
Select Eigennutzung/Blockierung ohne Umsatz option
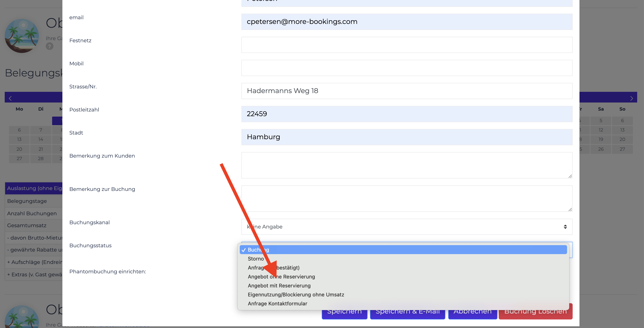[x=403, y=294]
